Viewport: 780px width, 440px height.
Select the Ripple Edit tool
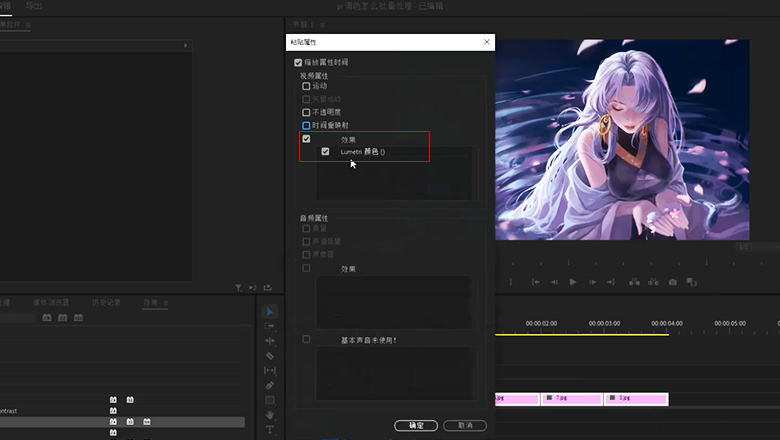270,341
